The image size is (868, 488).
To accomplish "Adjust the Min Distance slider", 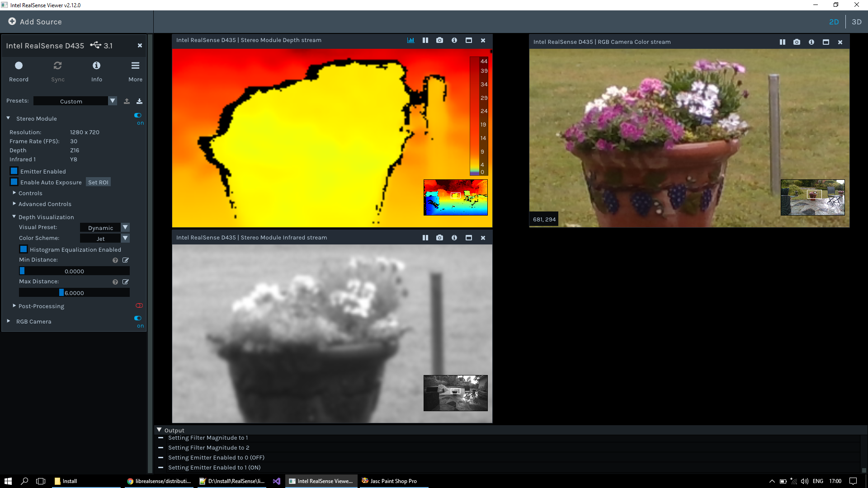I will (74, 271).
